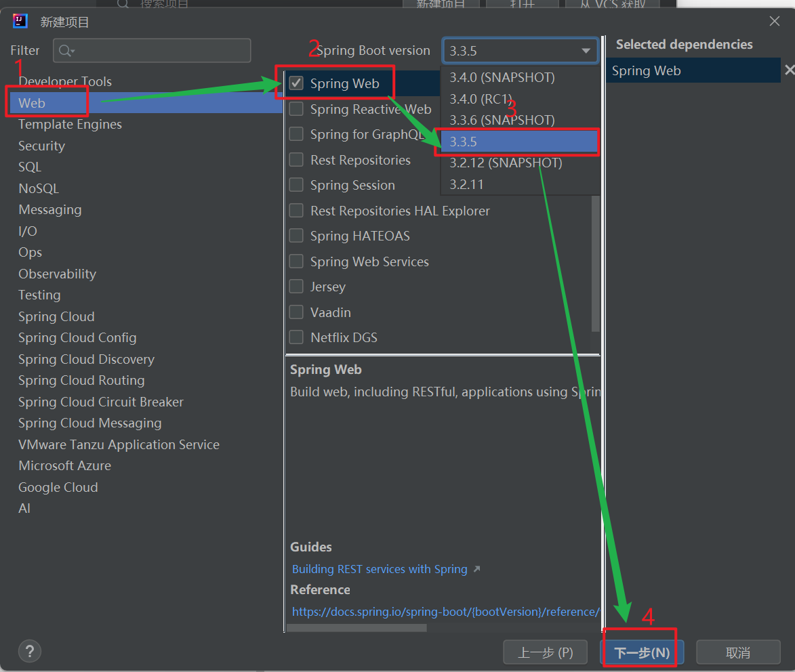Select Spring Web in Selected dependencies

pos(693,70)
